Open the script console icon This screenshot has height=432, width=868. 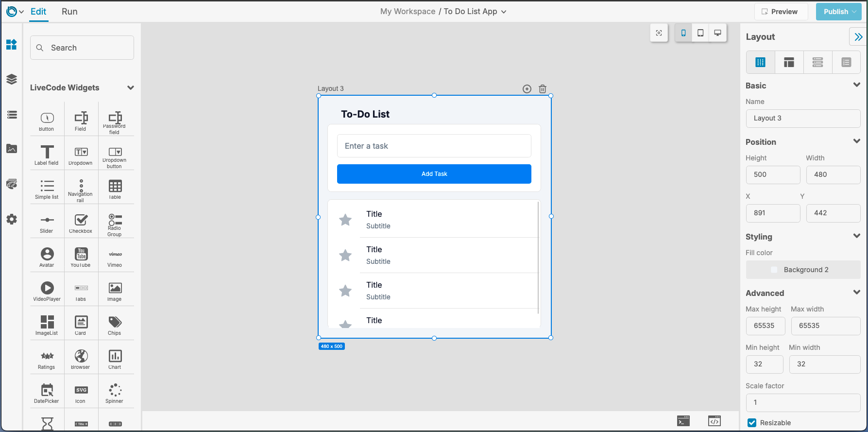683,421
